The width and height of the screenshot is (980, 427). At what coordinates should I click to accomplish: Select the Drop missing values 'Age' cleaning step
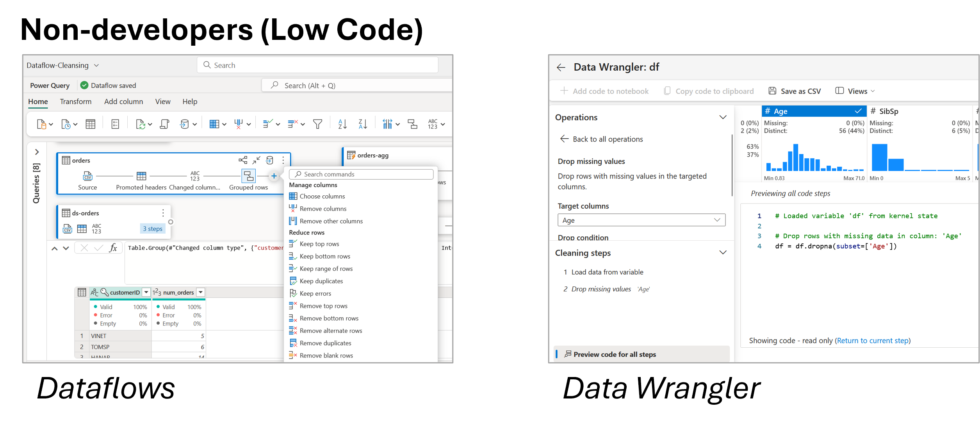pyautogui.click(x=606, y=289)
